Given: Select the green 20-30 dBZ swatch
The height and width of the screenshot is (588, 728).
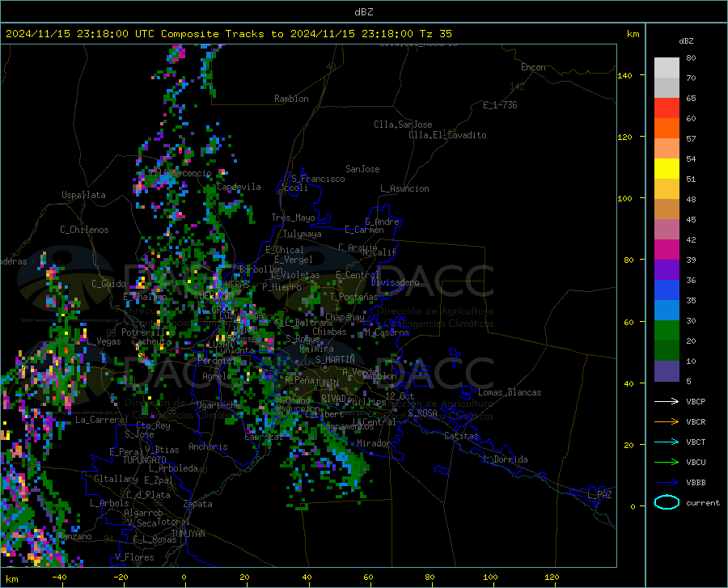Looking at the screenshot, I should click(667, 331).
